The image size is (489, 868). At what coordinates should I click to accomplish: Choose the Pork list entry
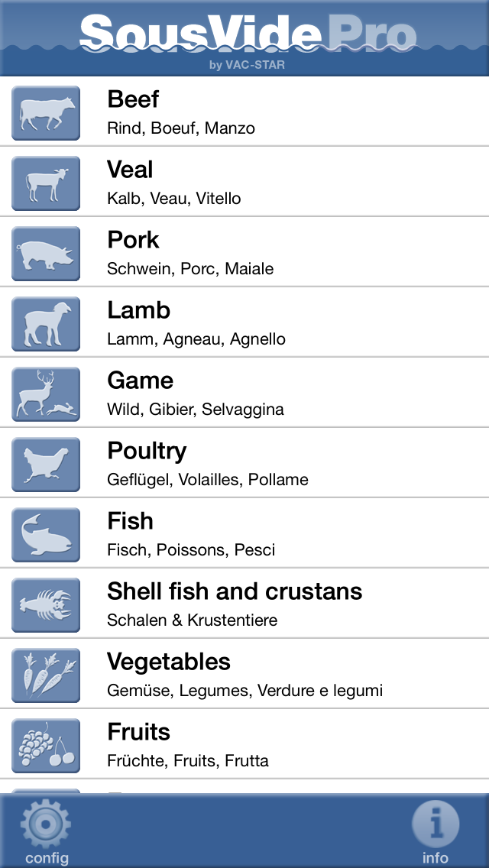click(290, 252)
